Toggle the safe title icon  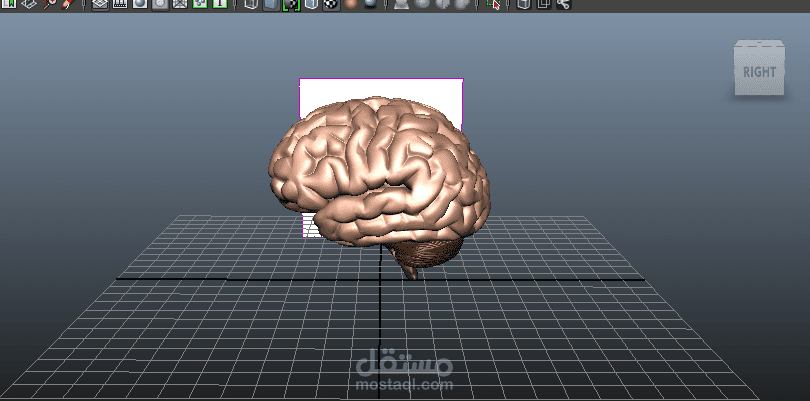coord(220,4)
